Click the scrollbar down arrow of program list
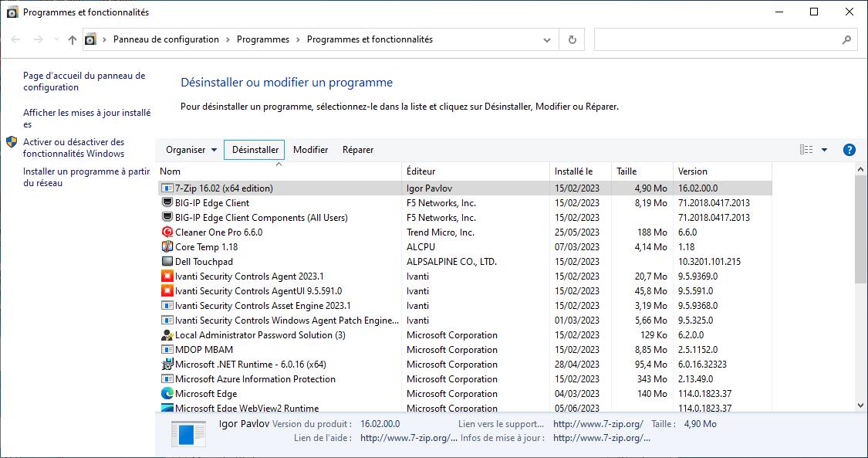 click(x=861, y=405)
